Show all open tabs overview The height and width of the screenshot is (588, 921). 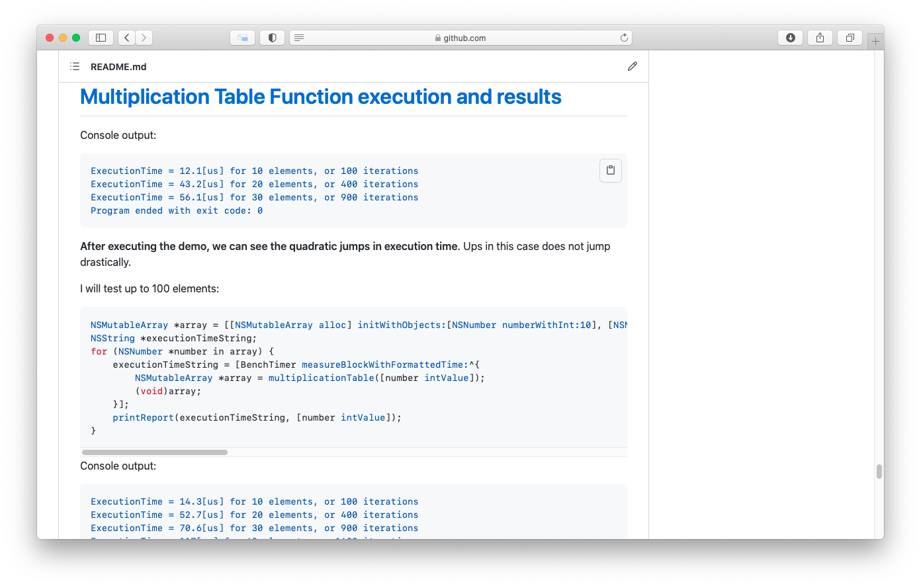click(x=850, y=38)
